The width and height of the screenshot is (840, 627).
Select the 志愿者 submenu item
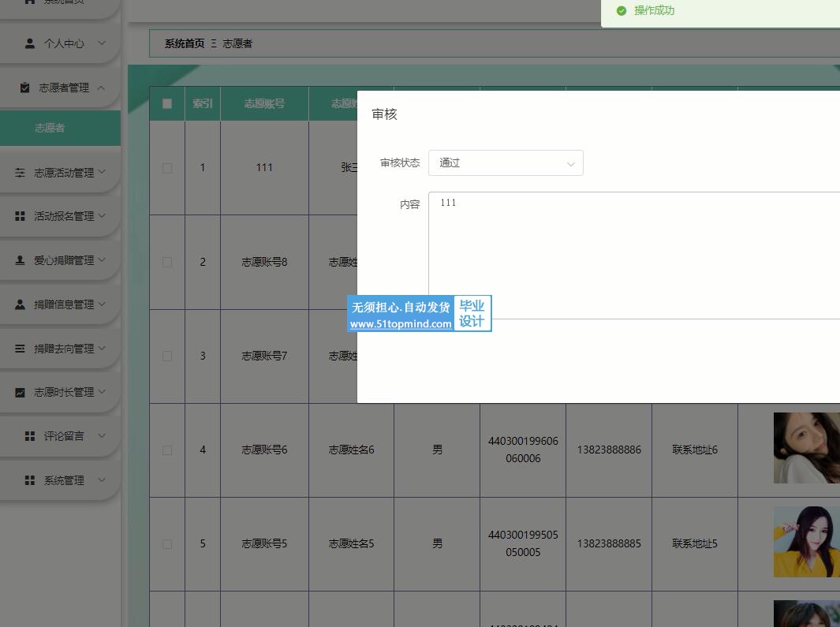tap(60, 128)
